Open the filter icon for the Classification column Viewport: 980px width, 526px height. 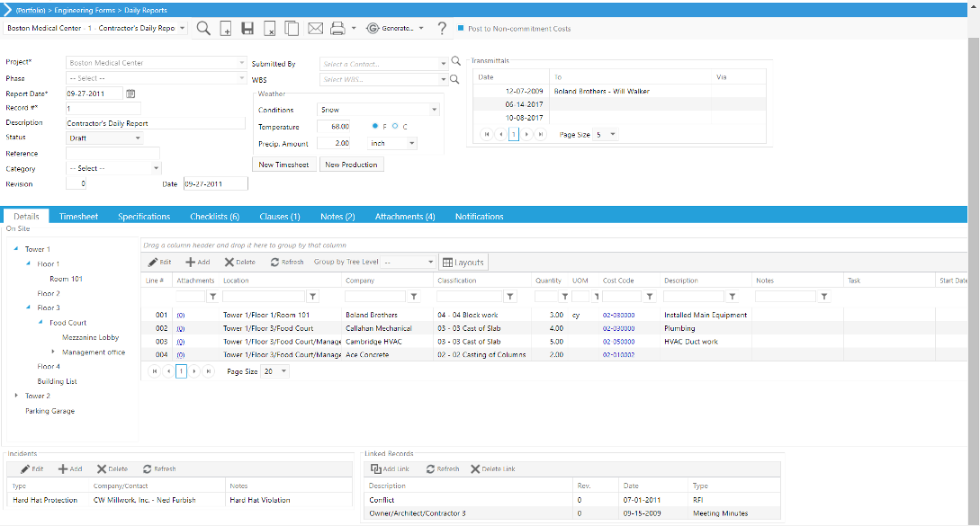(x=510, y=297)
